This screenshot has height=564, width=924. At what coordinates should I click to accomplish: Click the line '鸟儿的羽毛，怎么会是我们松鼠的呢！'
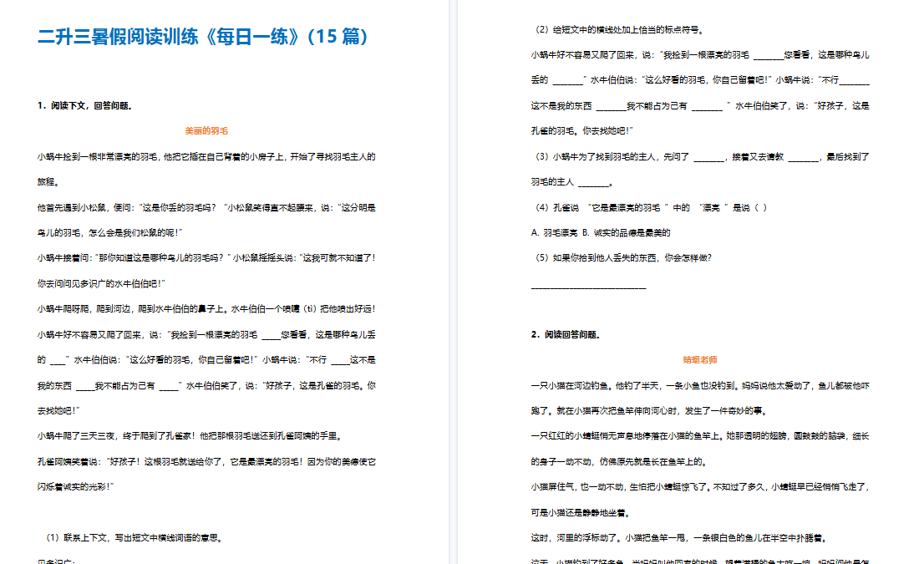(110, 233)
